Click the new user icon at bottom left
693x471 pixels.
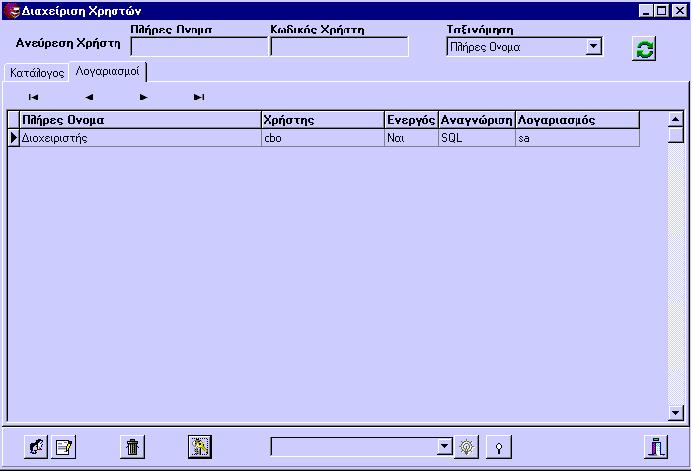pyautogui.click(x=37, y=447)
